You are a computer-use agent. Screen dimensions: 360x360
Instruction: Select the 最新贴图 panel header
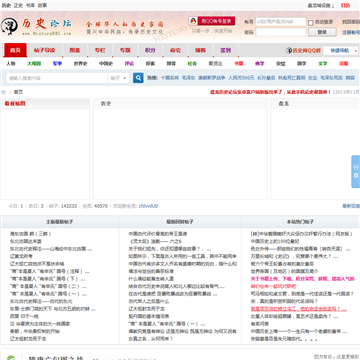point(15,104)
